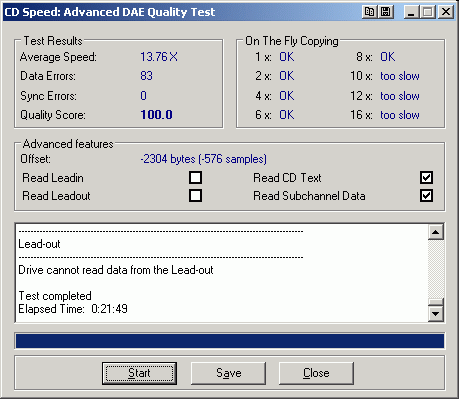Click the log scrollbar up arrow
459x399 pixels.
[x=436, y=232]
